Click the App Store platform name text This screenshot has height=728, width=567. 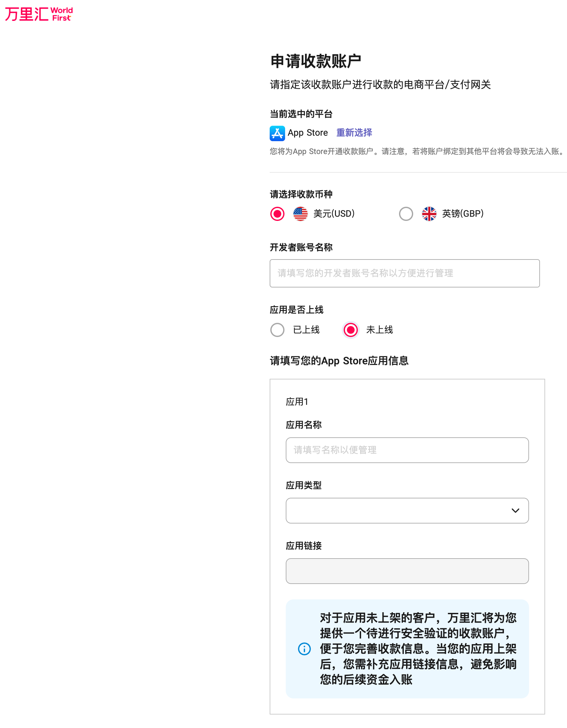coord(308,133)
